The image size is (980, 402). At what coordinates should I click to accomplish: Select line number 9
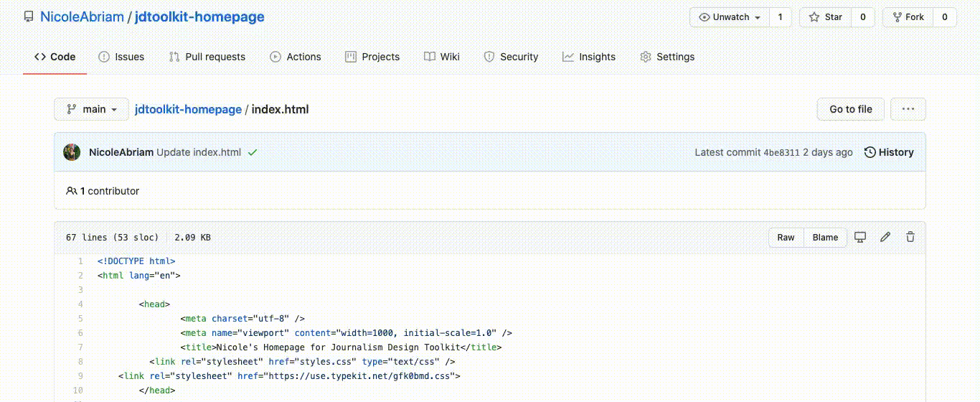pyautogui.click(x=80, y=376)
